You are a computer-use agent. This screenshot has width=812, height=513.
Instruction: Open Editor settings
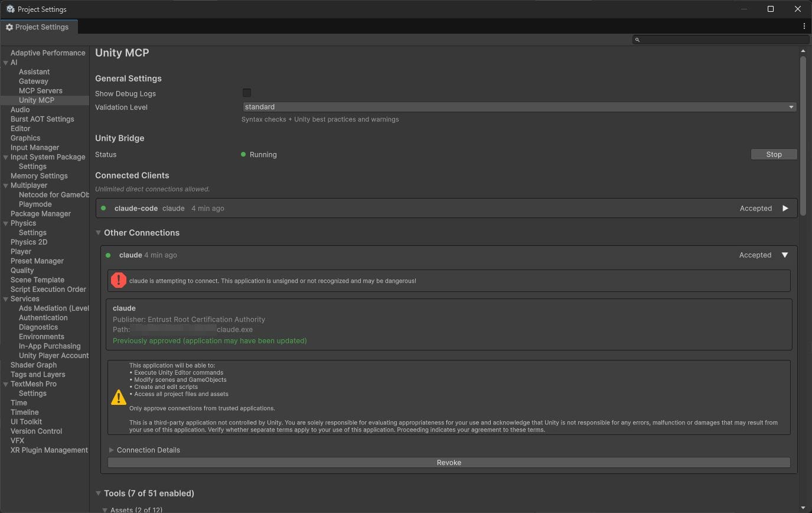point(21,128)
